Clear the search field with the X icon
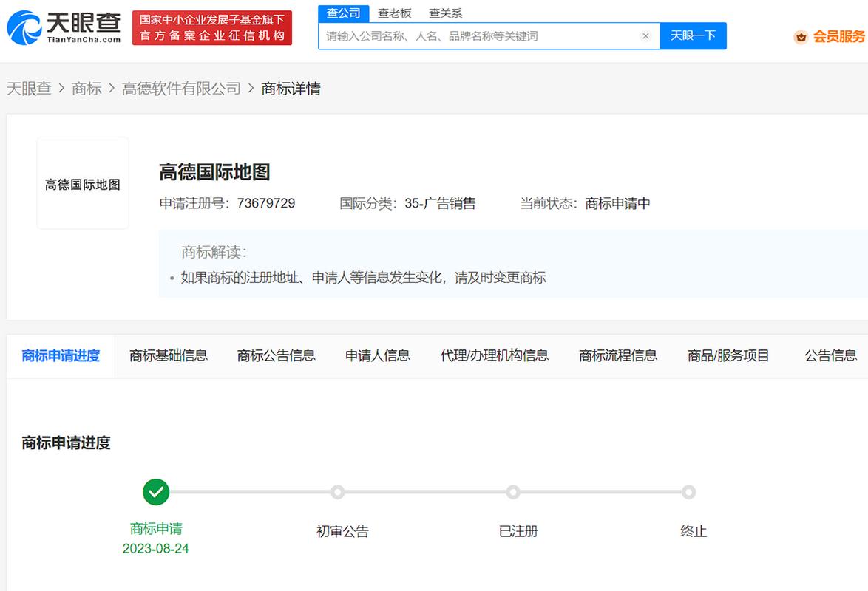 click(x=645, y=36)
